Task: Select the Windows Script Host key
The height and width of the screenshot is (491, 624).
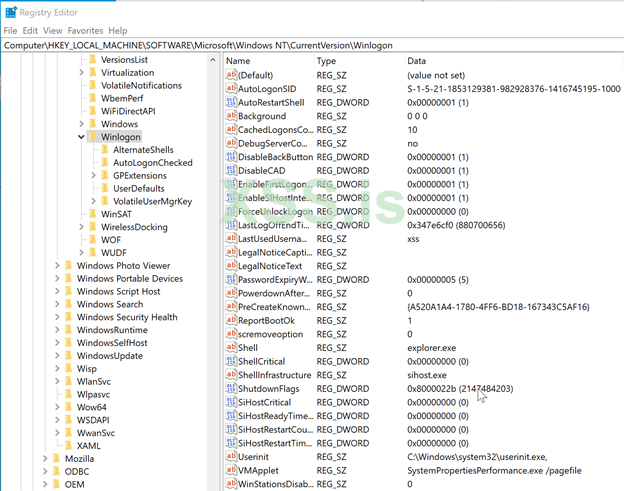Action: tap(119, 291)
